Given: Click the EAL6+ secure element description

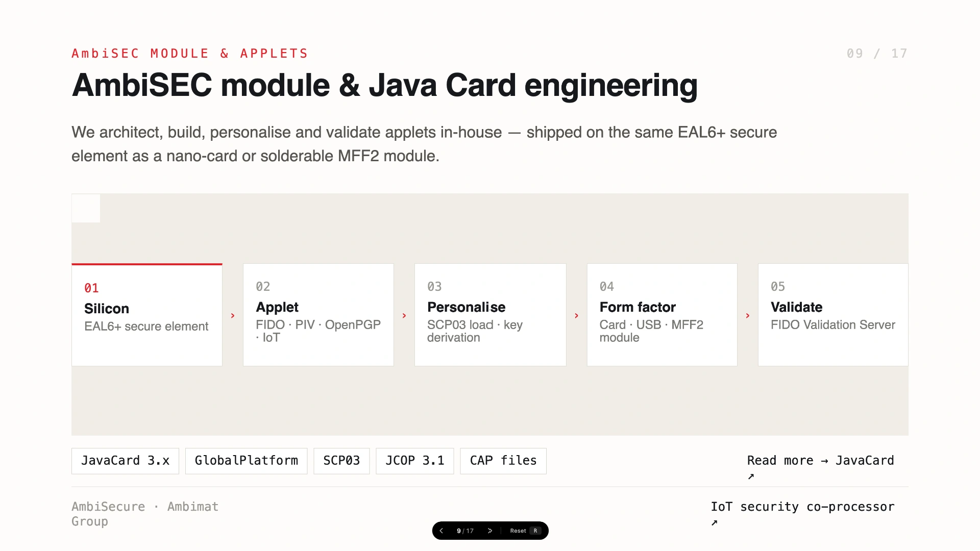Looking at the screenshot, I should click(x=146, y=327).
